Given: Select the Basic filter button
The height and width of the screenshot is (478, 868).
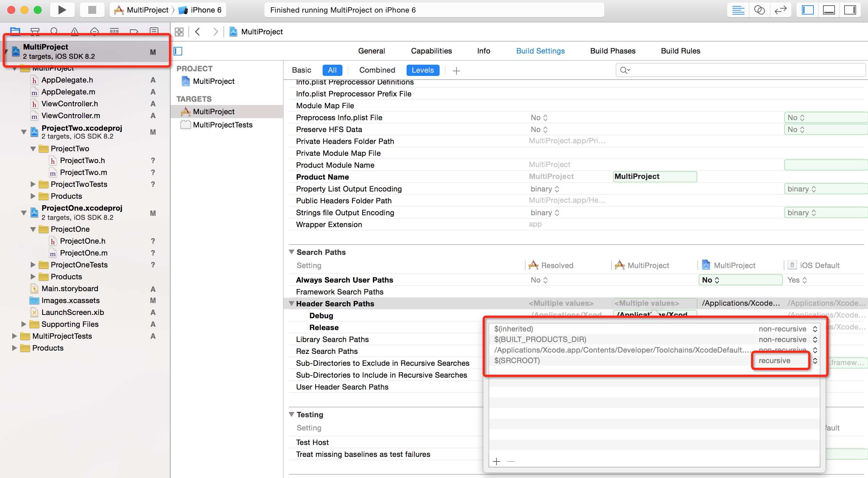Looking at the screenshot, I should [x=301, y=70].
